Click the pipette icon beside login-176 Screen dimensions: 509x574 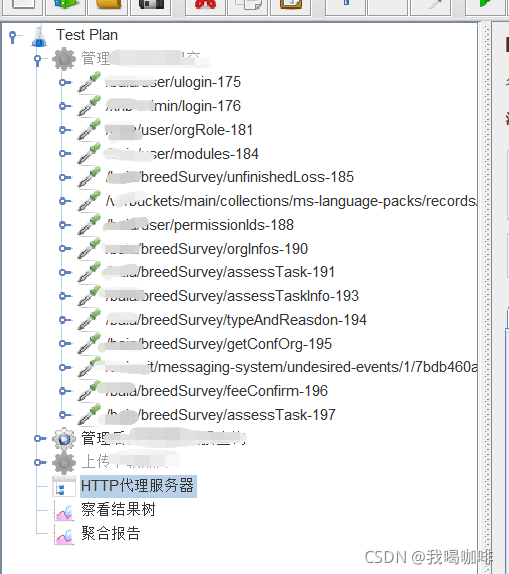[x=89, y=106]
